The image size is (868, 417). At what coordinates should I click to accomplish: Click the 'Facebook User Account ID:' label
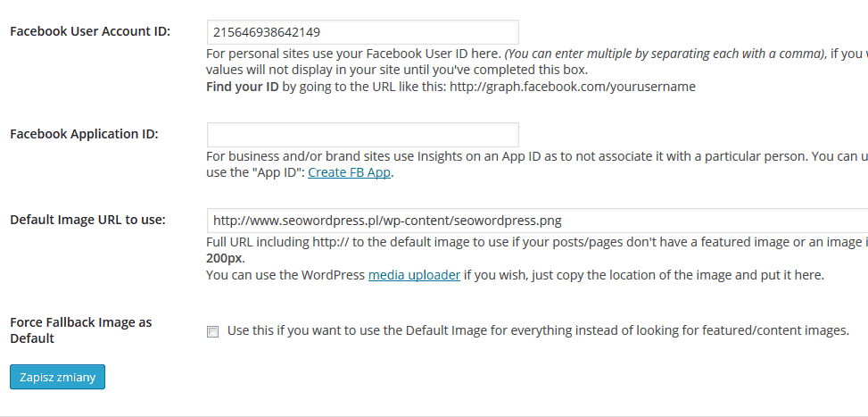coord(90,31)
